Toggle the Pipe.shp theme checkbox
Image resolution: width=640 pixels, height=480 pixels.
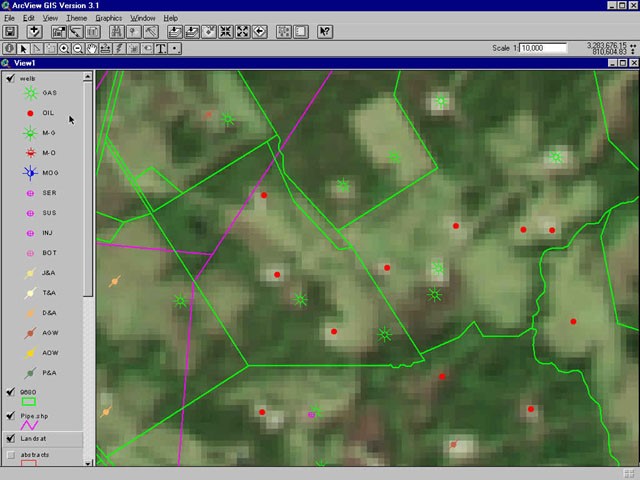[10, 415]
